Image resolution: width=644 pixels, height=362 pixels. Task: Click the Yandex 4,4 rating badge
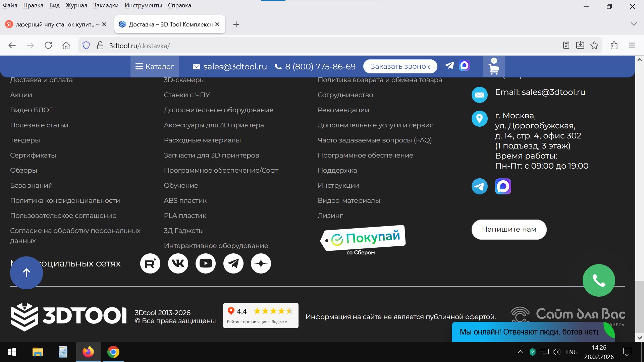(261, 315)
